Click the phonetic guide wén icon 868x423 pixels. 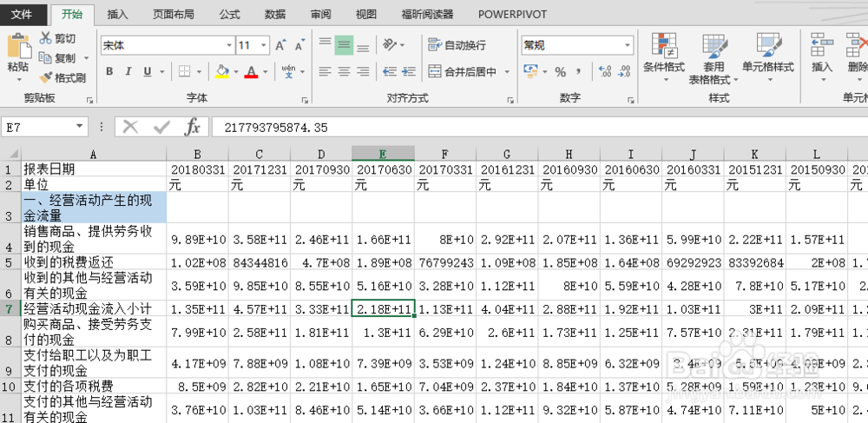[288, 71]
